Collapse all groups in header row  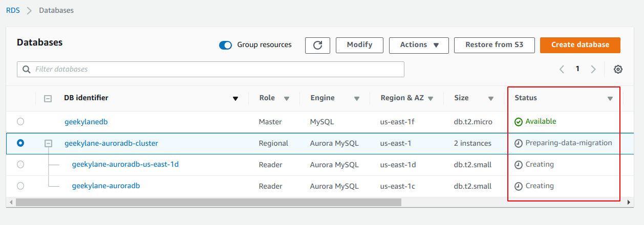click(48, 98)
